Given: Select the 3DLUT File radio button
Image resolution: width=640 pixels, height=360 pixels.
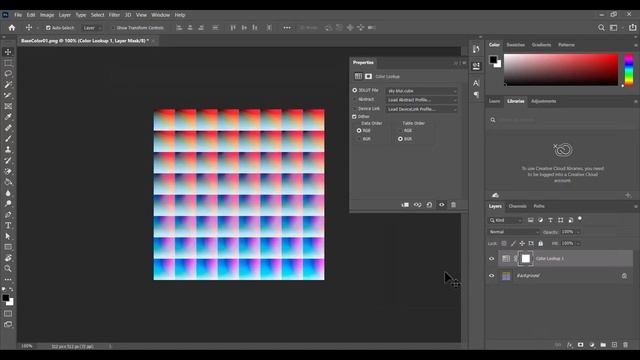Looking at the screenshot, I should tap(355, 90).
